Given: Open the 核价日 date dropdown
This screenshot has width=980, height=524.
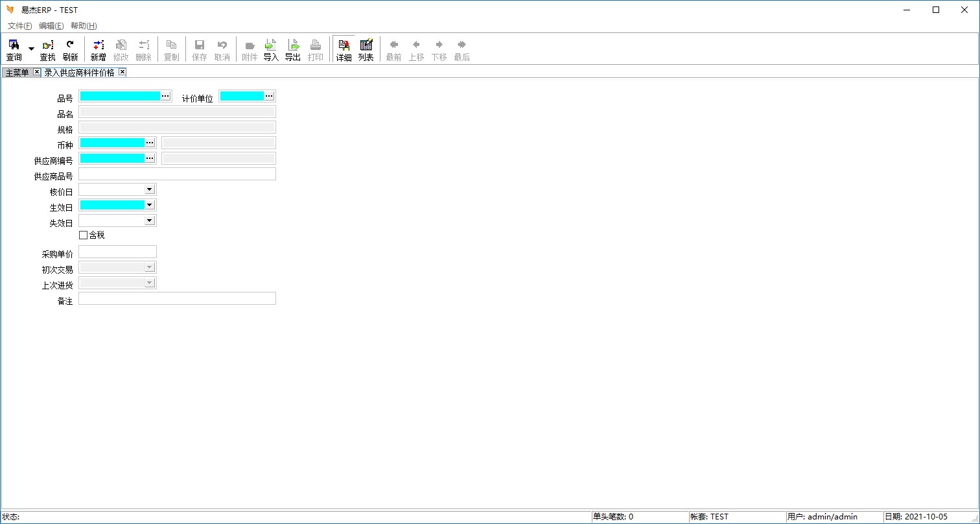Looking at the screenshot, I should (x=149, y=189).
